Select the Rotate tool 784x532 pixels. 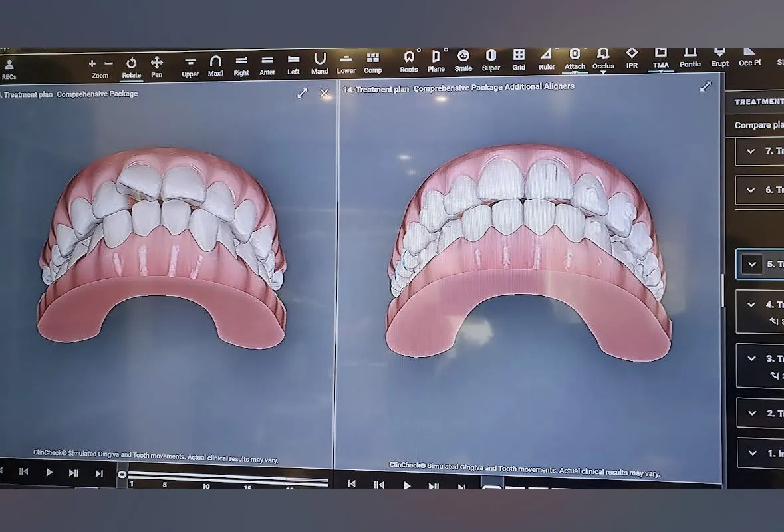(x=131, y=65)
